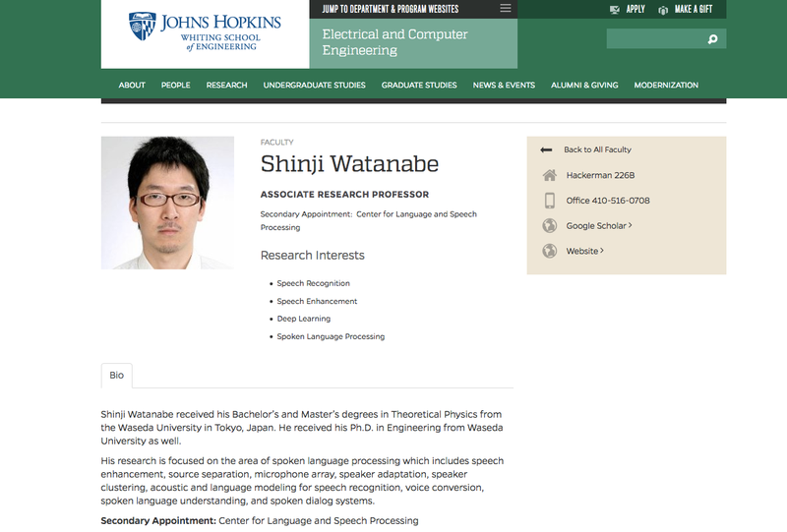Open the Google Scholar link
The height and width of the screenshot is (532, 787).
(599, 226)
